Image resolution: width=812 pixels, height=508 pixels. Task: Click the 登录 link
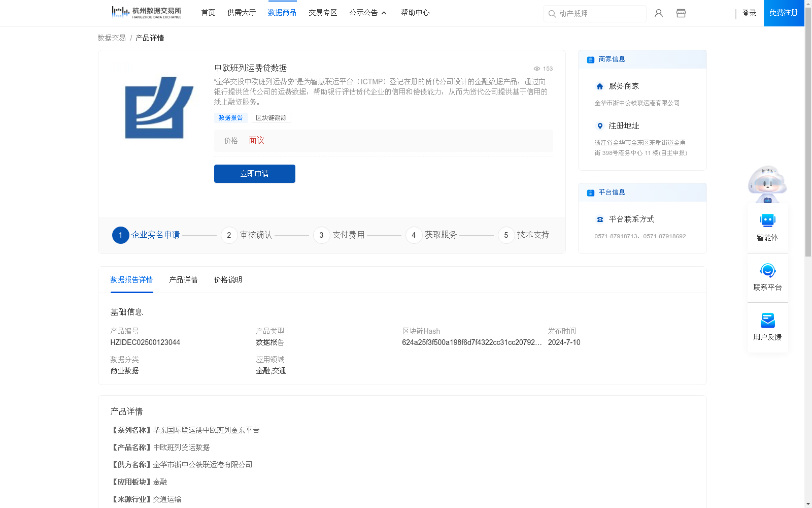[749, 13]
